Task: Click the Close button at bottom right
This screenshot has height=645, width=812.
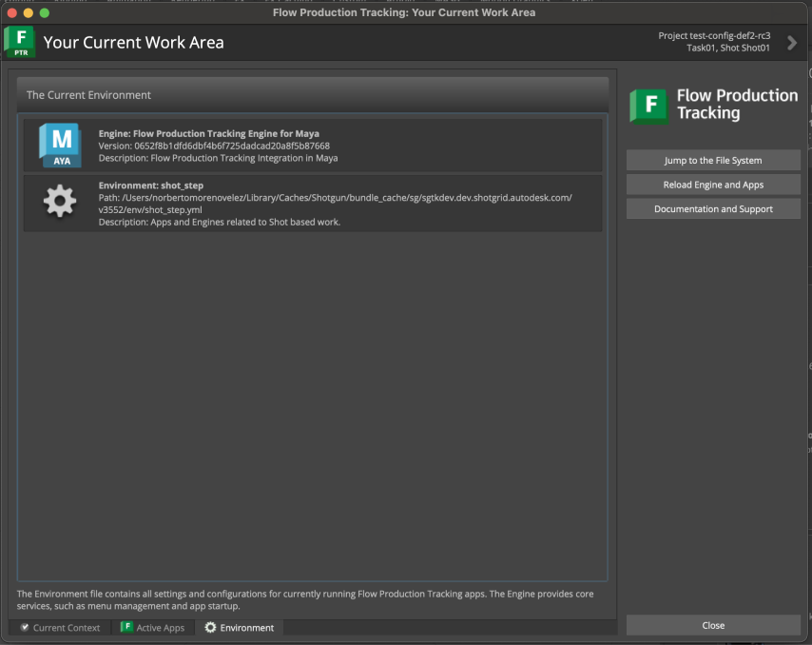Action: 713,625
